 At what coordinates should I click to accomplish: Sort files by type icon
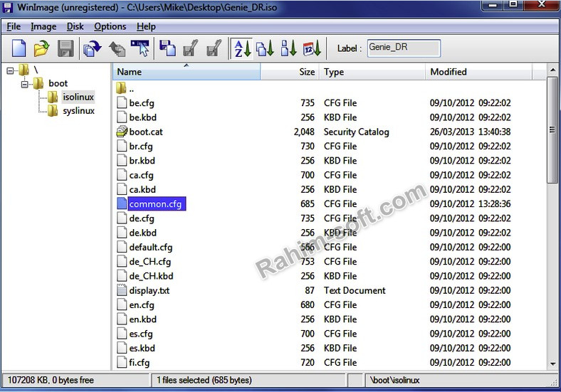[265, 48]
